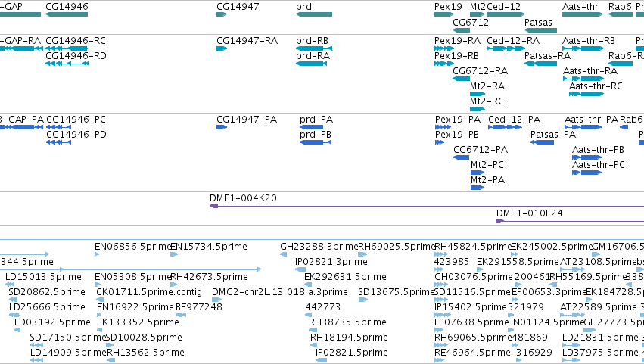Click EST RH18194.5prime

click(x=349, y=338)
